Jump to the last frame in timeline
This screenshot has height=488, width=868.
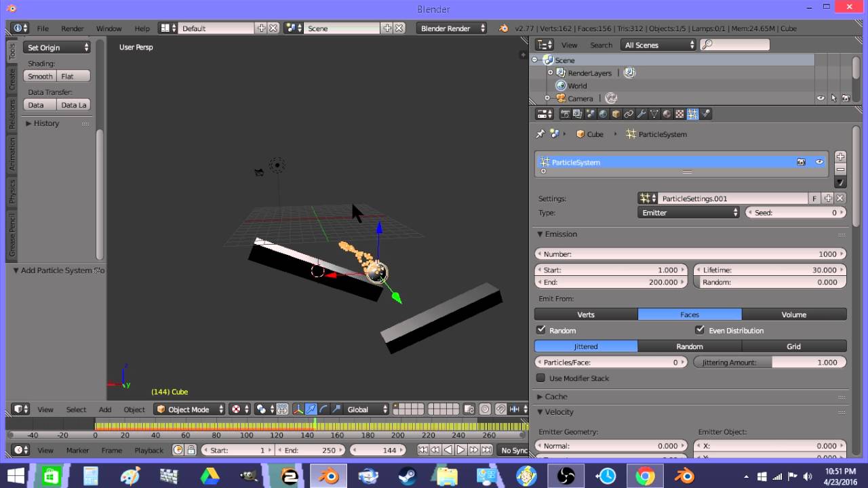[x=486, y=450]
